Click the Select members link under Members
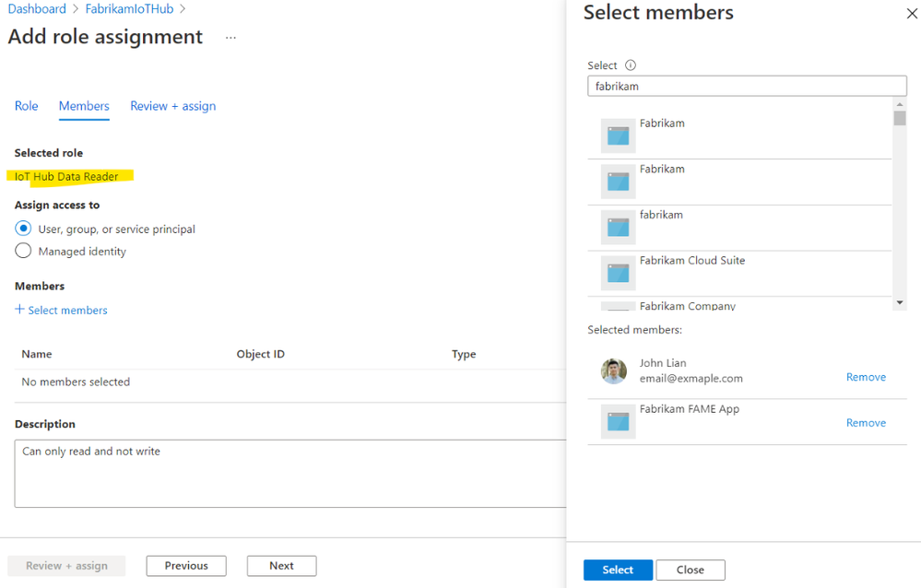 67,310
